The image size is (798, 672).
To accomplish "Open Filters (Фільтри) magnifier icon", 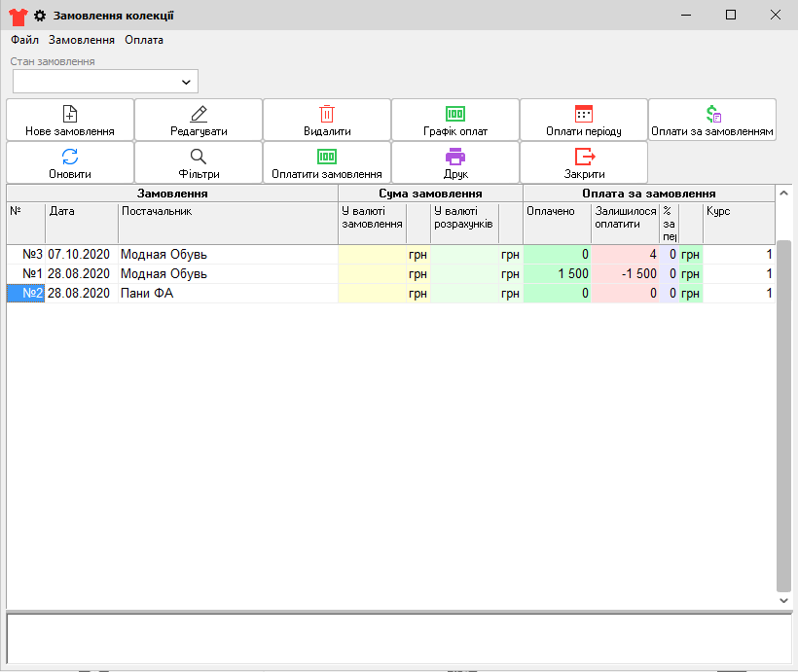I will (199, 156).
